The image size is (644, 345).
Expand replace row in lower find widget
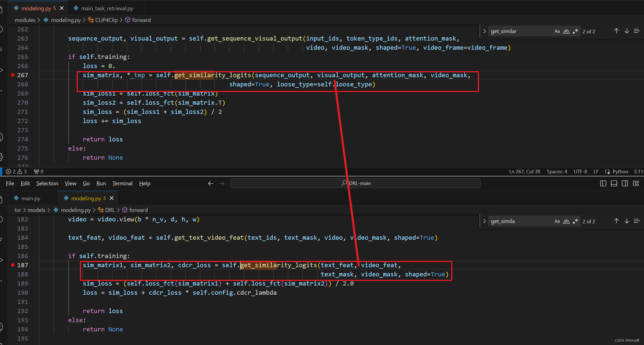coord(484,221)
